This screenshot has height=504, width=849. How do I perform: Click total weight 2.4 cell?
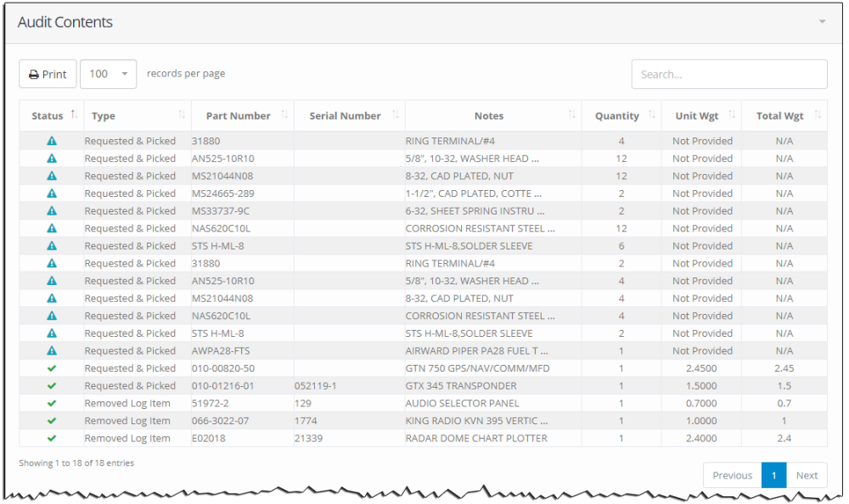[x=784, y=438]
